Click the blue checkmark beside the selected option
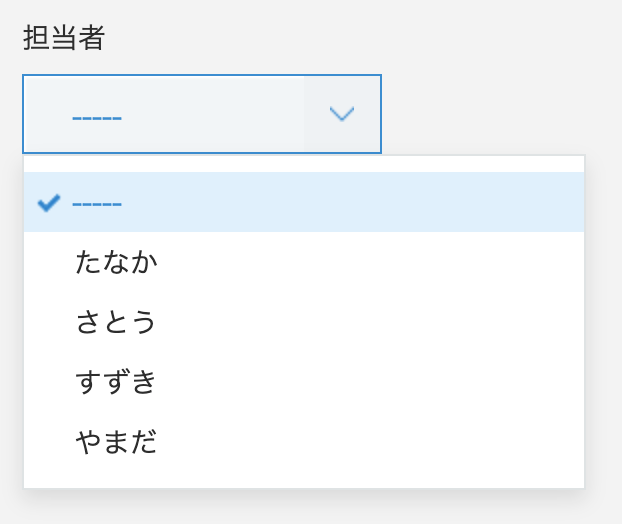 click(49, 203)
